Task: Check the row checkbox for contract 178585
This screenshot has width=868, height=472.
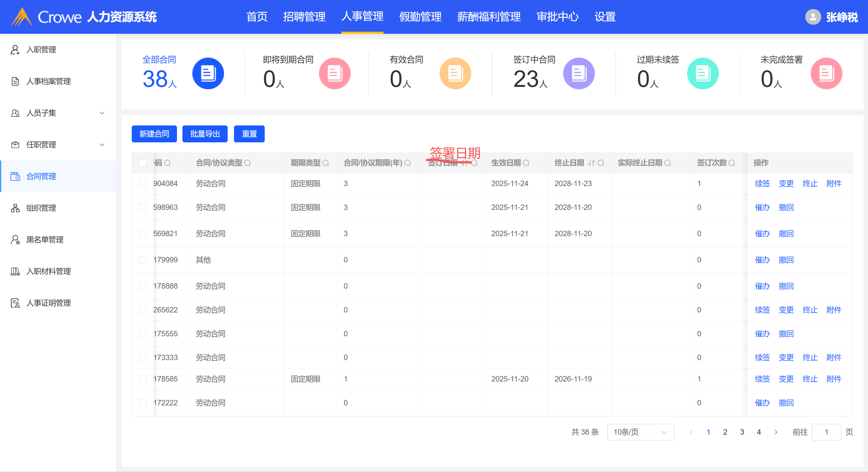Action: (x=143, y=379)
